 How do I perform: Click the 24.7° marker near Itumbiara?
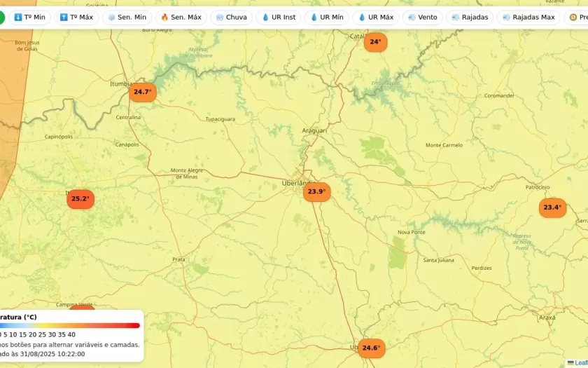[142, 92]
